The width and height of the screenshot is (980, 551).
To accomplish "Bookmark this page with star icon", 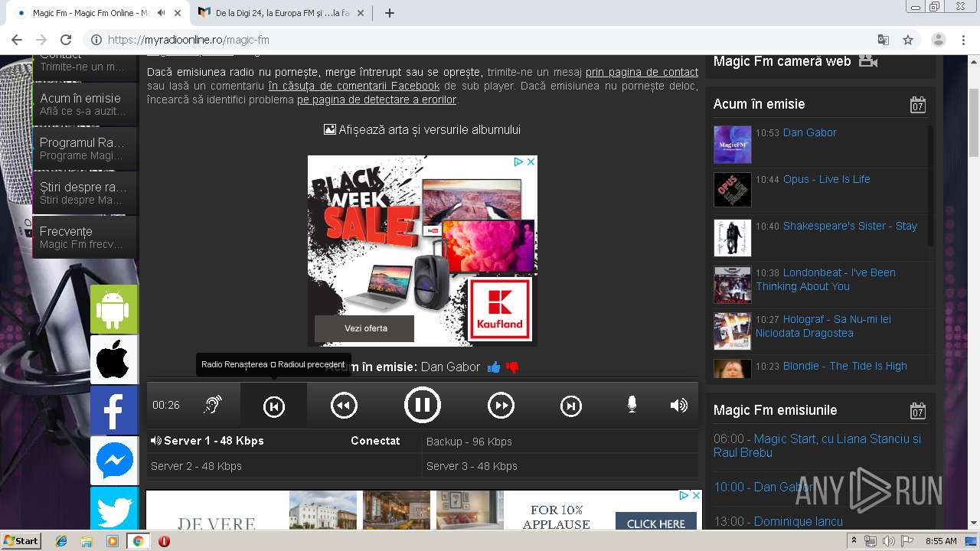I will pos(908,40).
